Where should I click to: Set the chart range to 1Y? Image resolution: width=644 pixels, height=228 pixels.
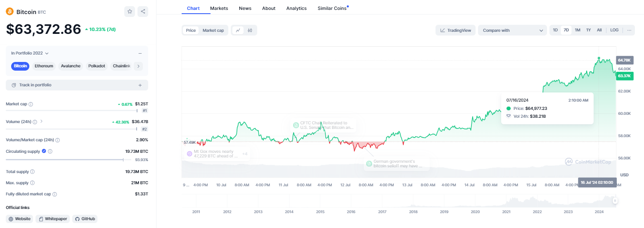pos(588,30)
